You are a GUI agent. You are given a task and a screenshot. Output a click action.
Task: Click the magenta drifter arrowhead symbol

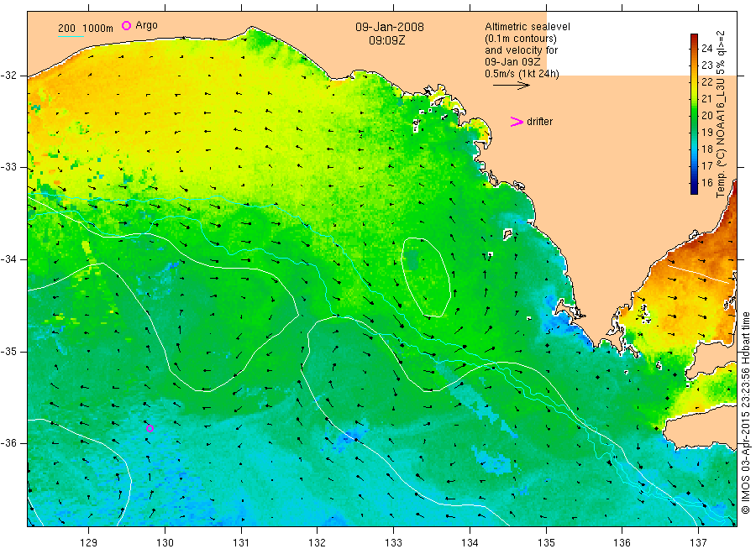point(517,122)
